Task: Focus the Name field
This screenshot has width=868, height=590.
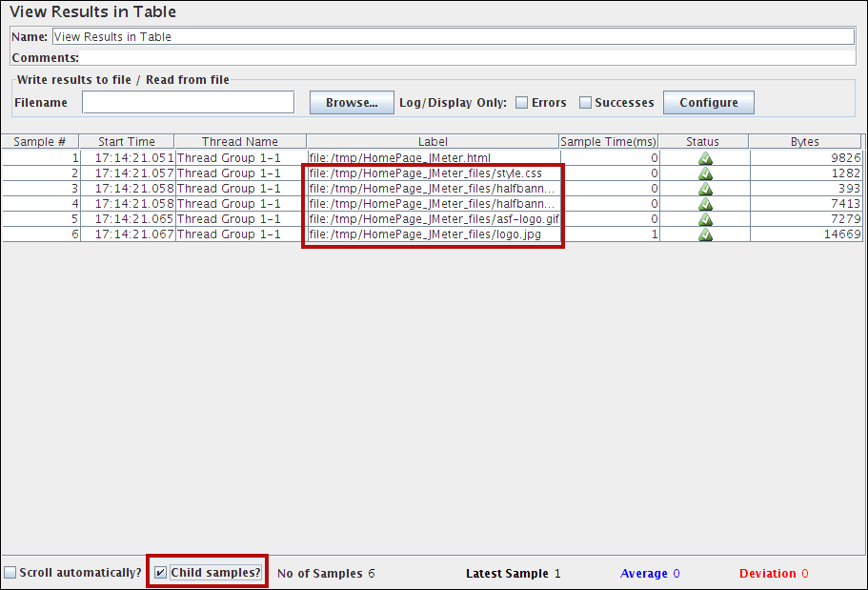Action: pyautogui.click(x=453, y=37)
